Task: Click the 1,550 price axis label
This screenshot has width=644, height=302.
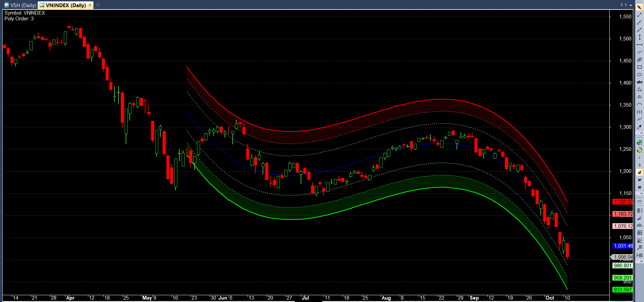Action: click(x=625, y=17)
